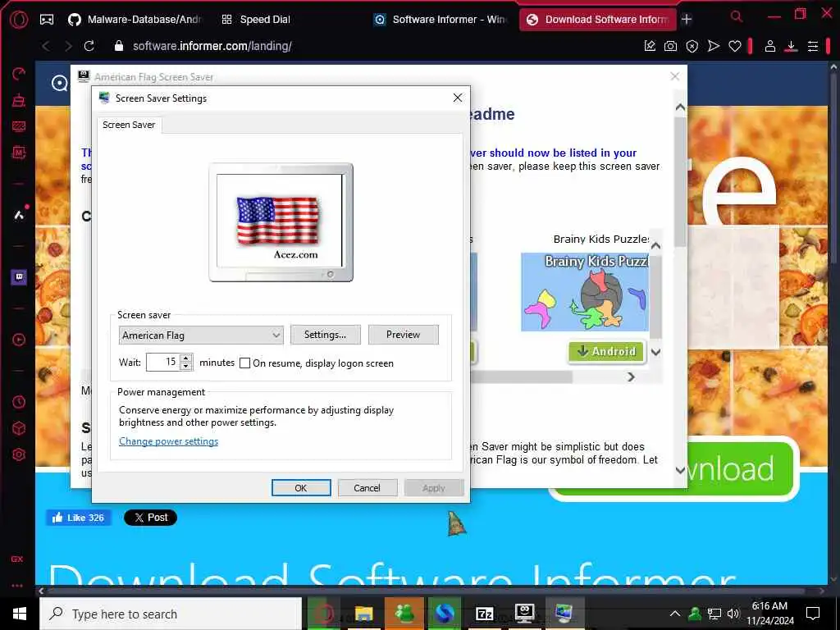Screen dimensions: 840x630
Task: Take a snapshot with camera icon
Action: point(671,46)
